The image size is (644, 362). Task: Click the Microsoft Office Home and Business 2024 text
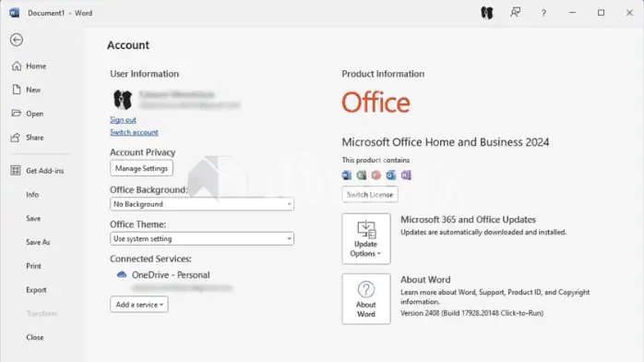446,142
